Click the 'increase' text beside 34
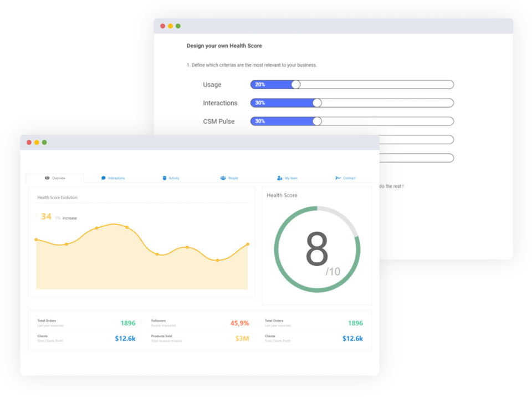The width and height of the screenshot is (532, 397). (70, 218)
